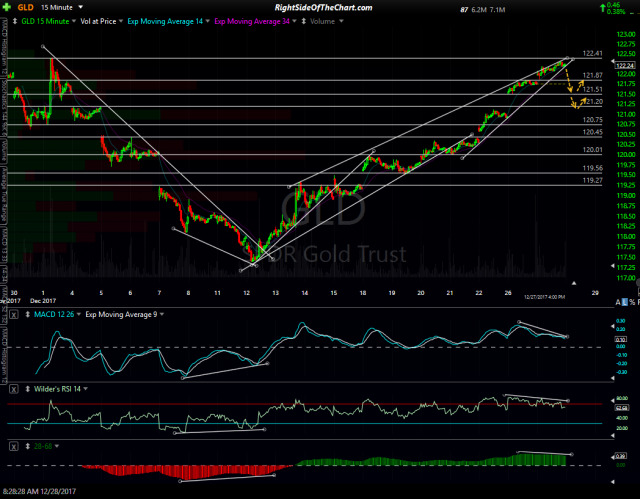Open the Volume dropdown arrow

point(341,21)
